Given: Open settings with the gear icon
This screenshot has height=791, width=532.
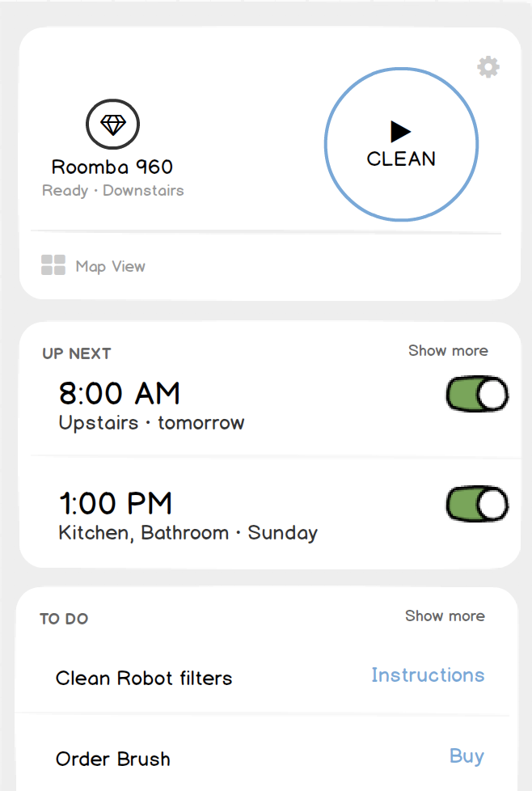Looking at the screenshot, I should pyautogui.click(x=488, y=66).
